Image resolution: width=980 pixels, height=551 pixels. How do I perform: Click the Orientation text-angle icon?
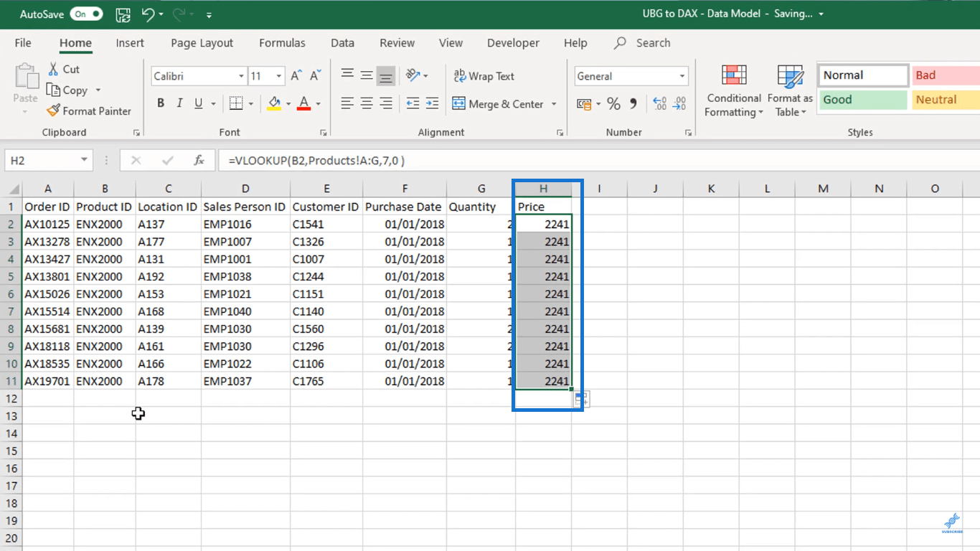(x=413, y=75)
